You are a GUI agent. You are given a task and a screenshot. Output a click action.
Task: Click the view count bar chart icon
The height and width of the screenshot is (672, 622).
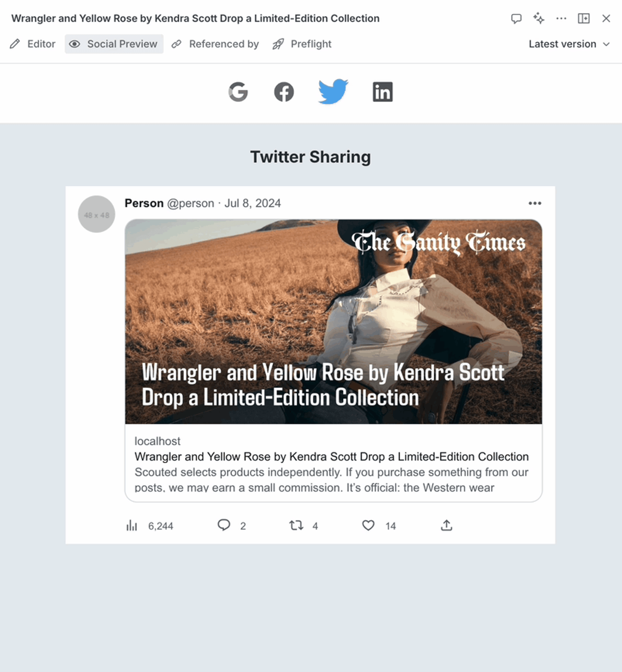[132, 525]
